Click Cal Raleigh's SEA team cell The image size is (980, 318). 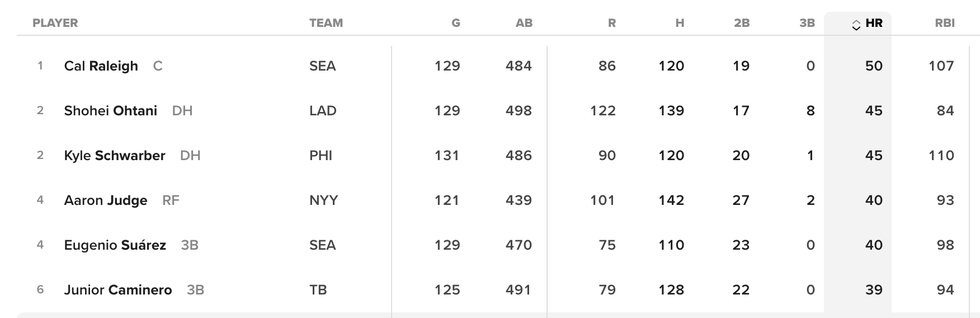coord(322,66)
